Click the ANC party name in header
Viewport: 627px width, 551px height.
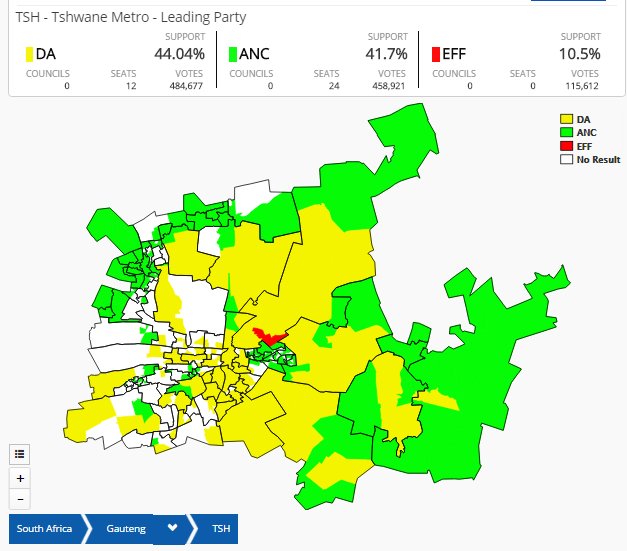[x=254, y=54]
